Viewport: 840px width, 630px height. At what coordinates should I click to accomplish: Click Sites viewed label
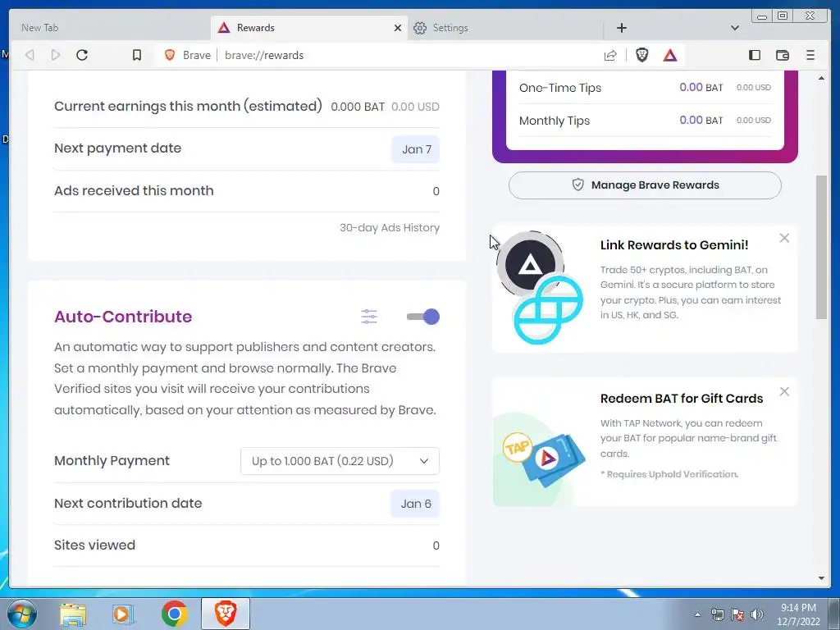pyautogui.click(x=94, y=546)
